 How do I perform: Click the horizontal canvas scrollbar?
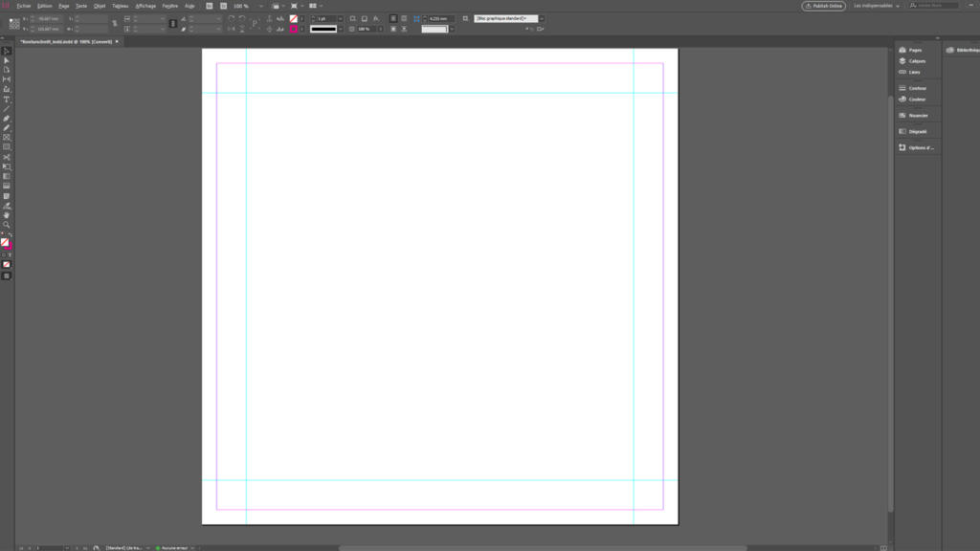click(543, 548)
